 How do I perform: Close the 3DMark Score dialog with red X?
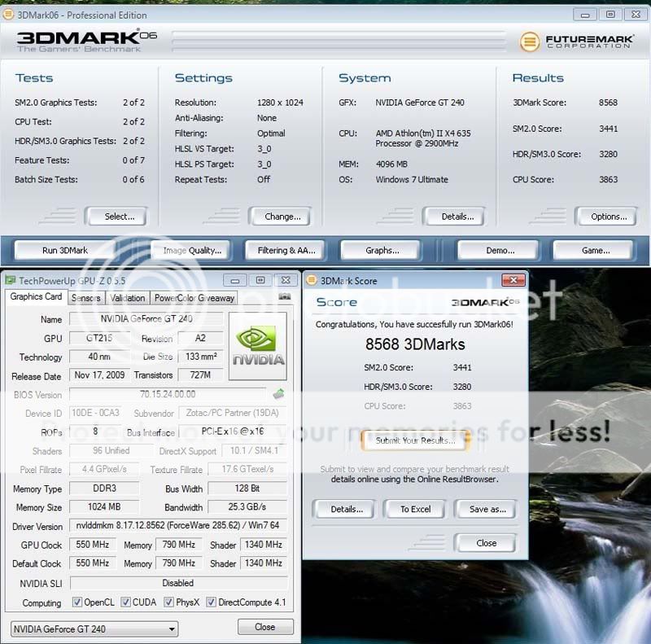[513, 280]
